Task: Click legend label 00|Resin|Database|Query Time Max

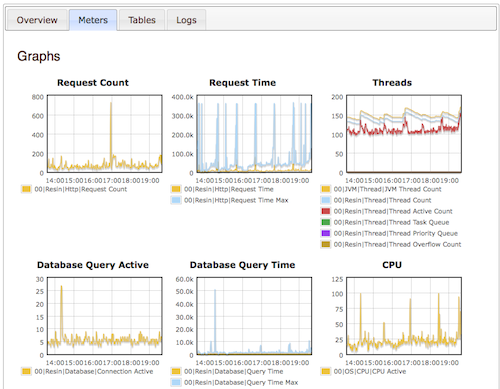Action: point(241,382)
